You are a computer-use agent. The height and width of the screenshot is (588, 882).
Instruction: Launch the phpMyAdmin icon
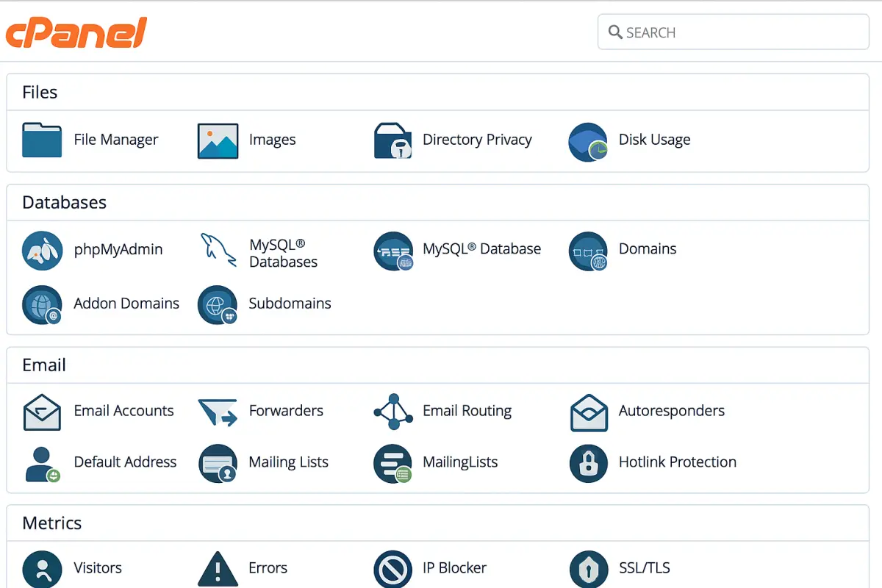[42, 250]
